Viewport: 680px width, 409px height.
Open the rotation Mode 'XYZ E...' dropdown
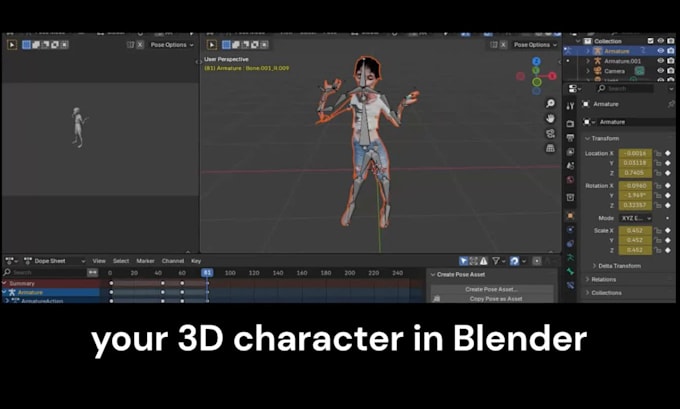click(635, 218)
